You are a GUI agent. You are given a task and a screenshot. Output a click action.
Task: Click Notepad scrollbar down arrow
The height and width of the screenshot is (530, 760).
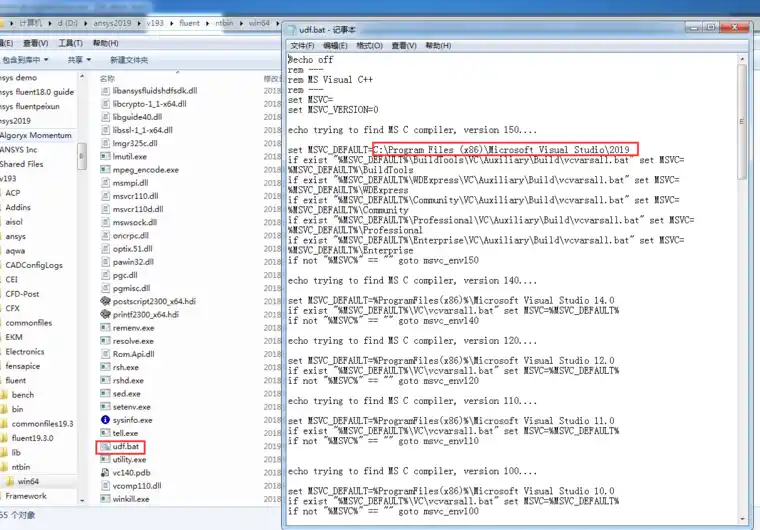742,518
